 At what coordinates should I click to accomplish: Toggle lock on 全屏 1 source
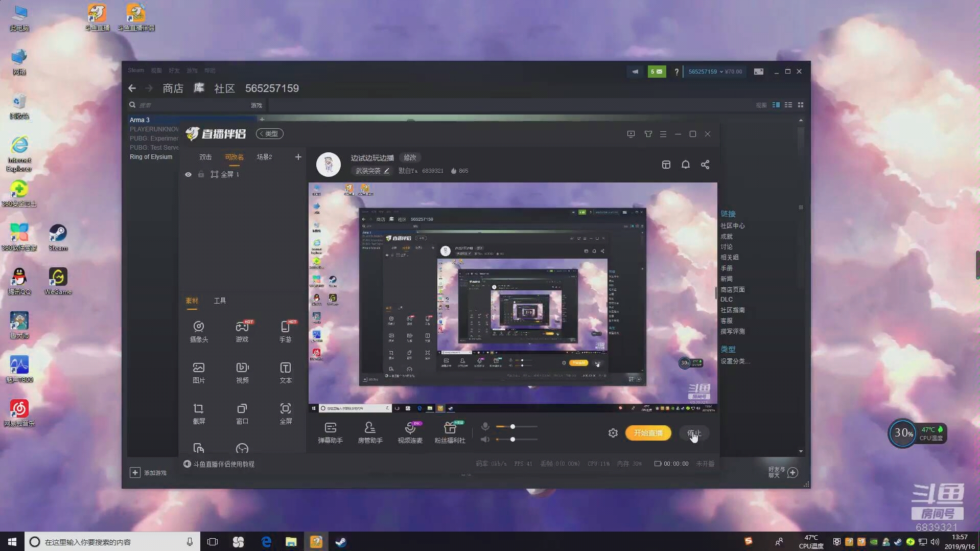(201, 174)
